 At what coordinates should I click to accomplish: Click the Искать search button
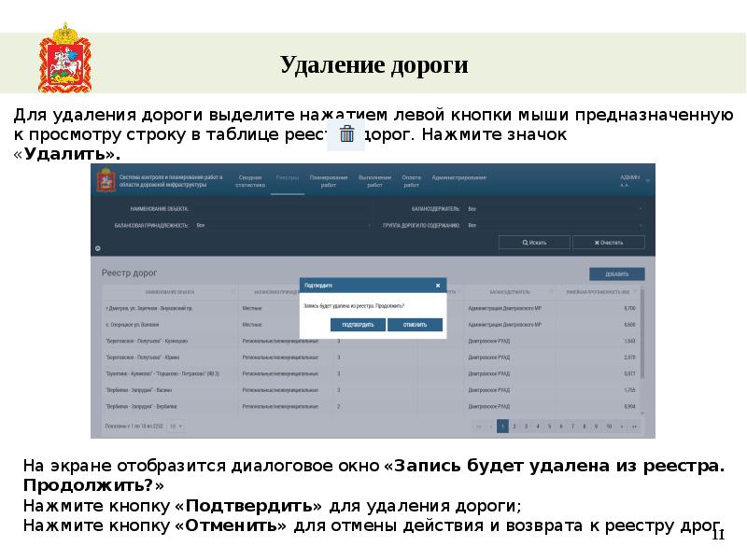tap(533, 243)
